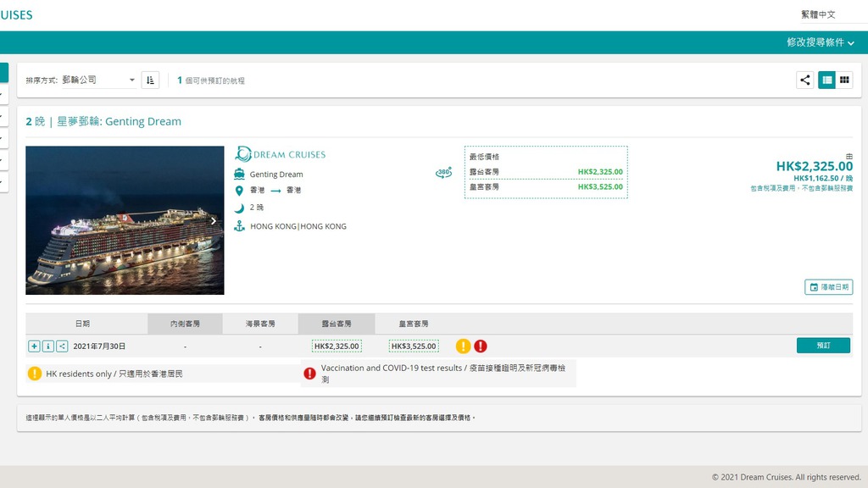Select the 露台客房 cabin column header

pos(337,324)
